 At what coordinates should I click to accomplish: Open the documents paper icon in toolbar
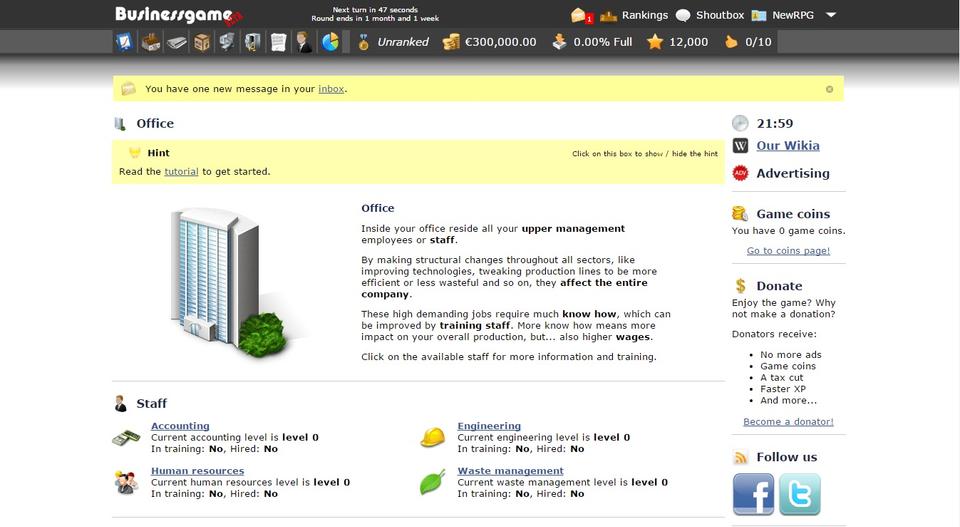[278, 42]
